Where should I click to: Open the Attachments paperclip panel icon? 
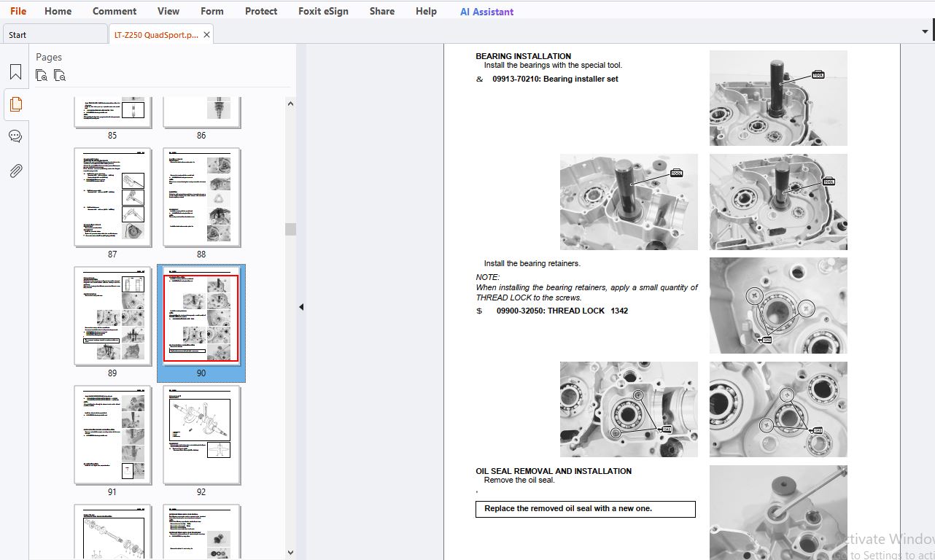click(x=15, y=171)
